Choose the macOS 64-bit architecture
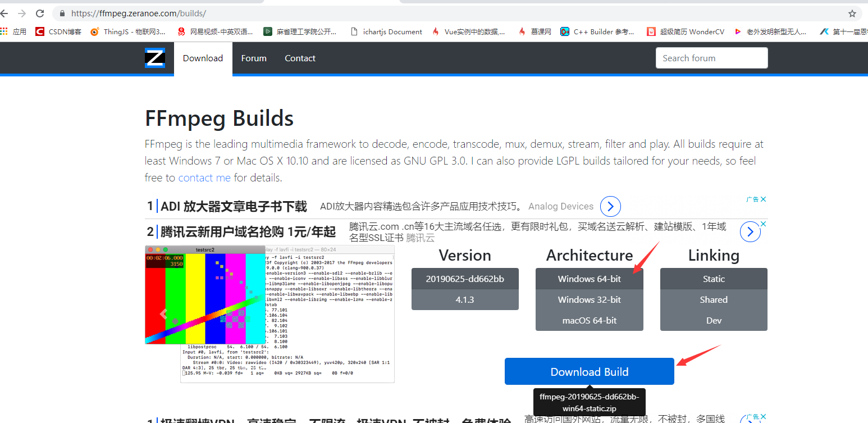Viewport: 868px width, 423px height. pyautogui.click(x=590, y=320)
